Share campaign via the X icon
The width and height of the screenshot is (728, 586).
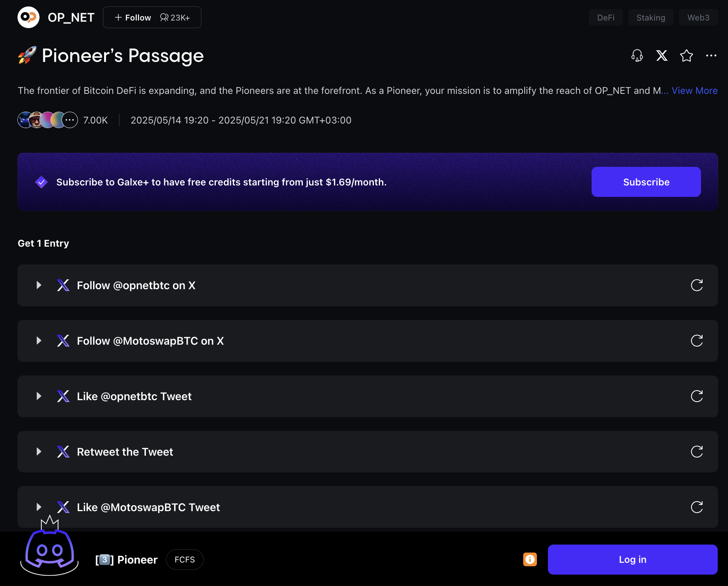pyautogui.click(x=662, y=55)
